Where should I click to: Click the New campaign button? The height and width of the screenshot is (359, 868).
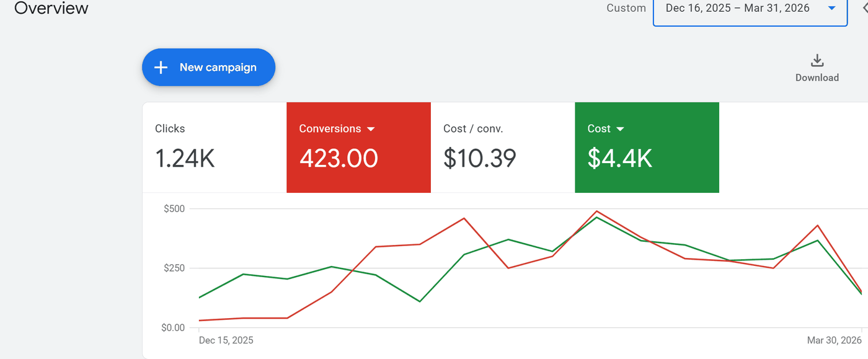tap(208, 67)
